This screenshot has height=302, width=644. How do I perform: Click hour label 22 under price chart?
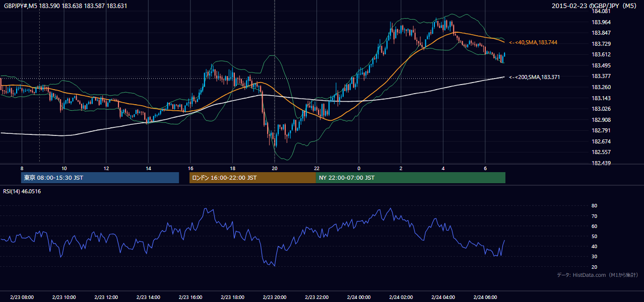click(x=316, y=168)
